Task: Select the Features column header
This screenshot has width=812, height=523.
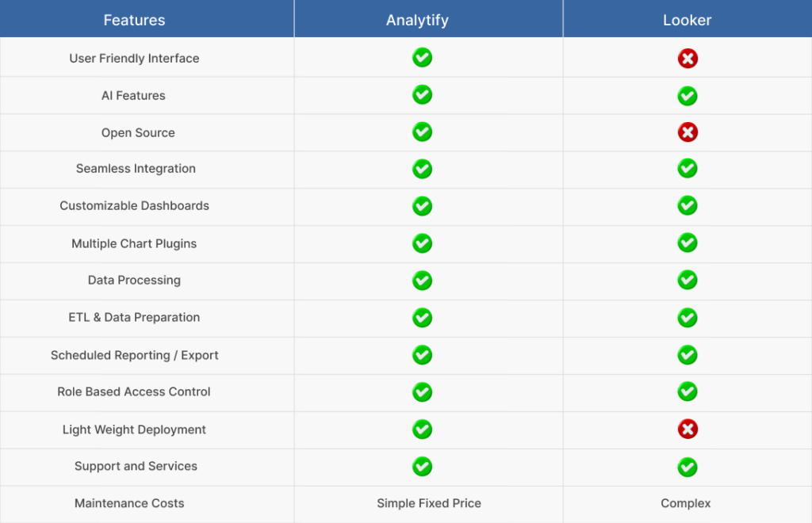Action: pos(147,19)
